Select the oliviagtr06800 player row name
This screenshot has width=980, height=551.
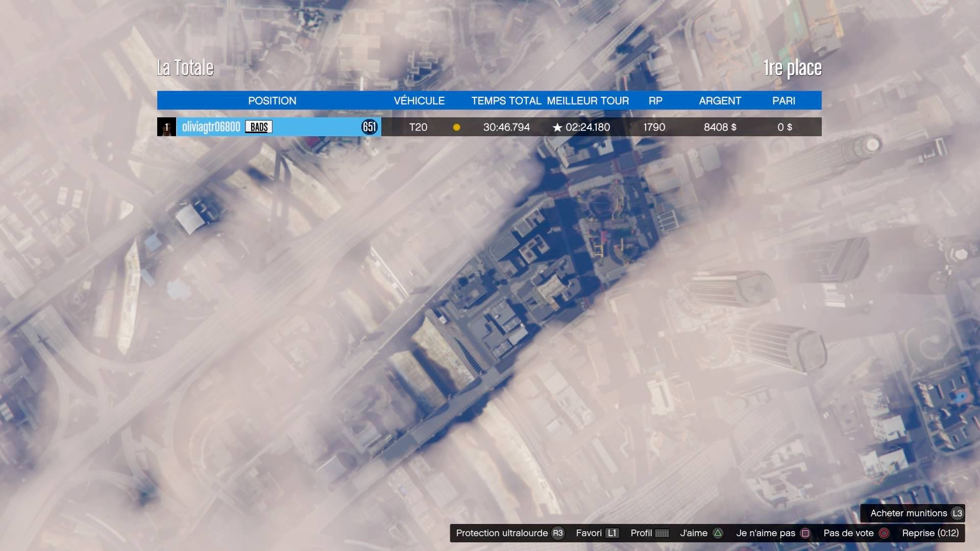point(211,127)
